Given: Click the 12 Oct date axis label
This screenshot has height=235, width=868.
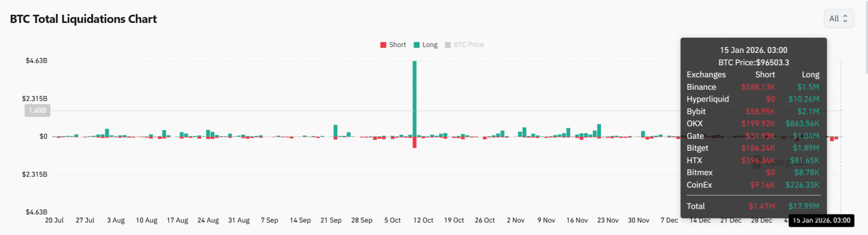Looking at the screenshot, I should pyautogui.click(x=423, y=220).
